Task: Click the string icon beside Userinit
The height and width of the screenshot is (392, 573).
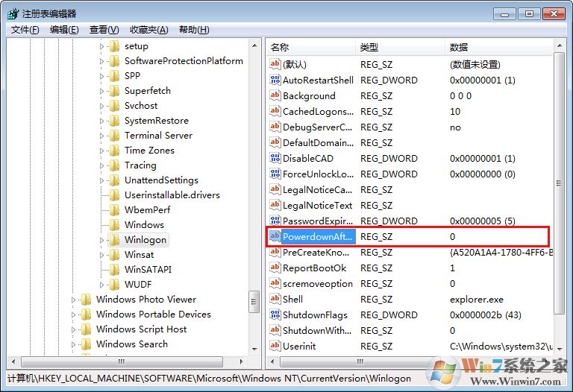Action: [275, 346]
